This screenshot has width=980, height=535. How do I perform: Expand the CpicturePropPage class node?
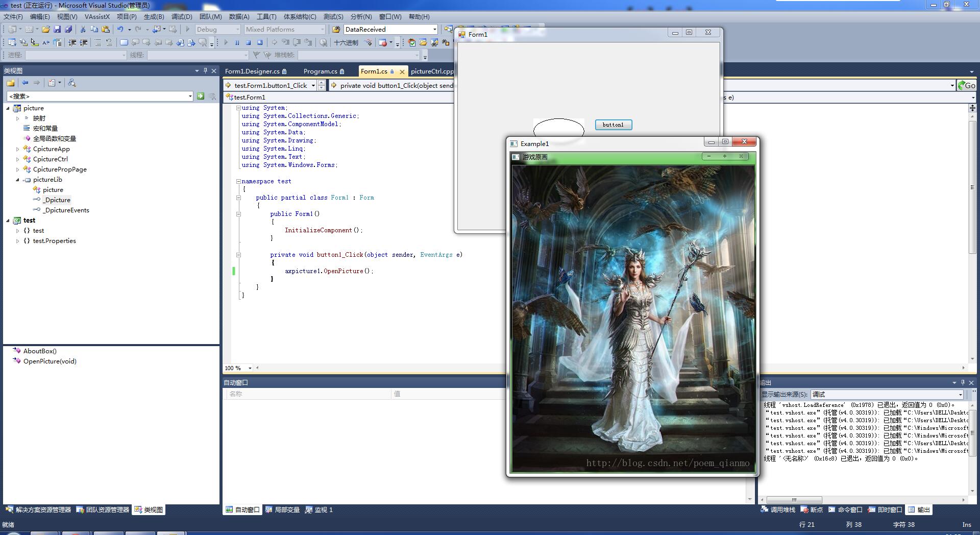(x=17, y=169)
